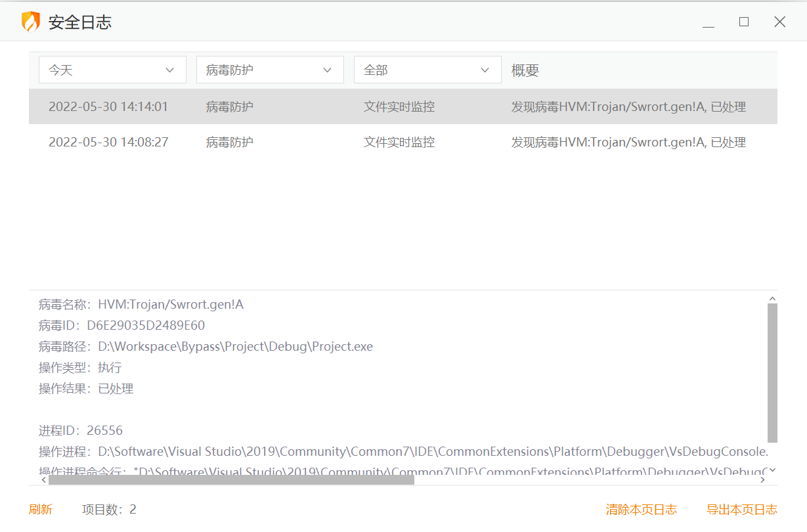The image size is (807, 532).
Task: Minimize the 安全日志 window
Action: [709, 22]
